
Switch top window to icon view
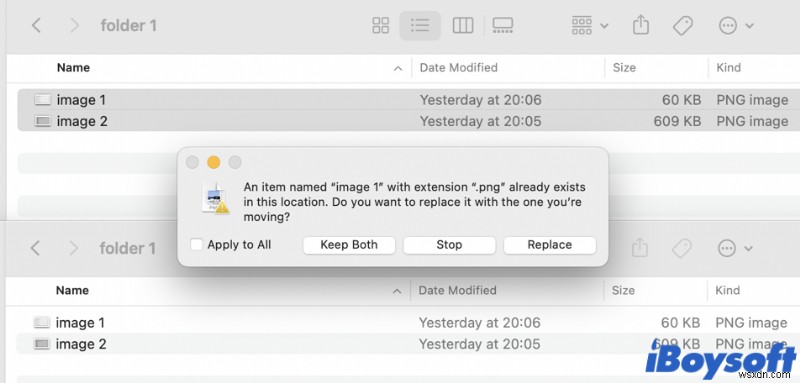pyautogui.click(x=381, y=25)
